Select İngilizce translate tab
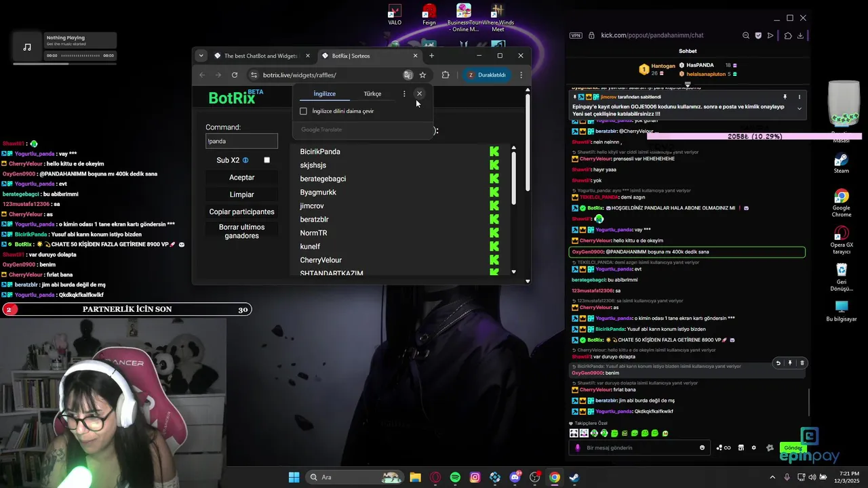This screenshot has height=488, width=868. pyautogui.click(x=324, y=94)
